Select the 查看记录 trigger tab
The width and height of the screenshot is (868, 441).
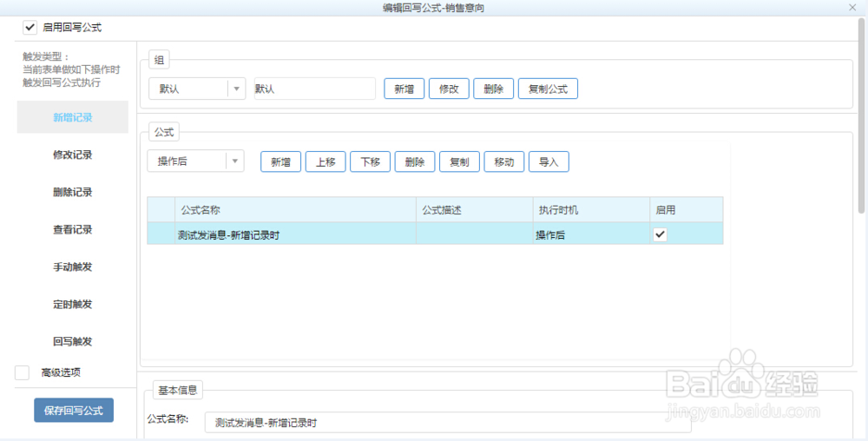coord(73,230)
